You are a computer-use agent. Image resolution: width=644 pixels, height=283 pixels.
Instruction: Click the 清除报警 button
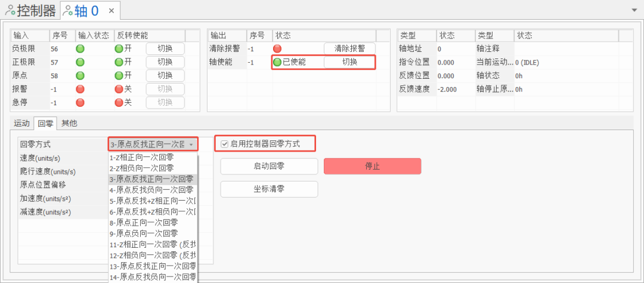349,48
